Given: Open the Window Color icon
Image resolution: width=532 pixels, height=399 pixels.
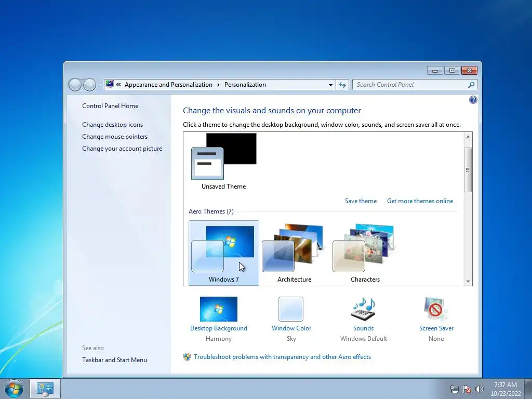Looking at the screenshot, I should (291, 309).
